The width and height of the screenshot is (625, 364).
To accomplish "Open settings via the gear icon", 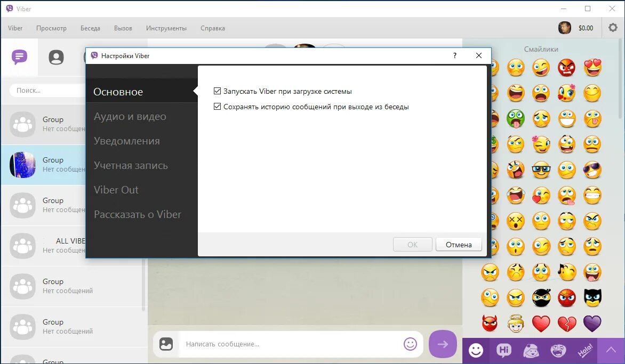I will (x=613, y=28).
